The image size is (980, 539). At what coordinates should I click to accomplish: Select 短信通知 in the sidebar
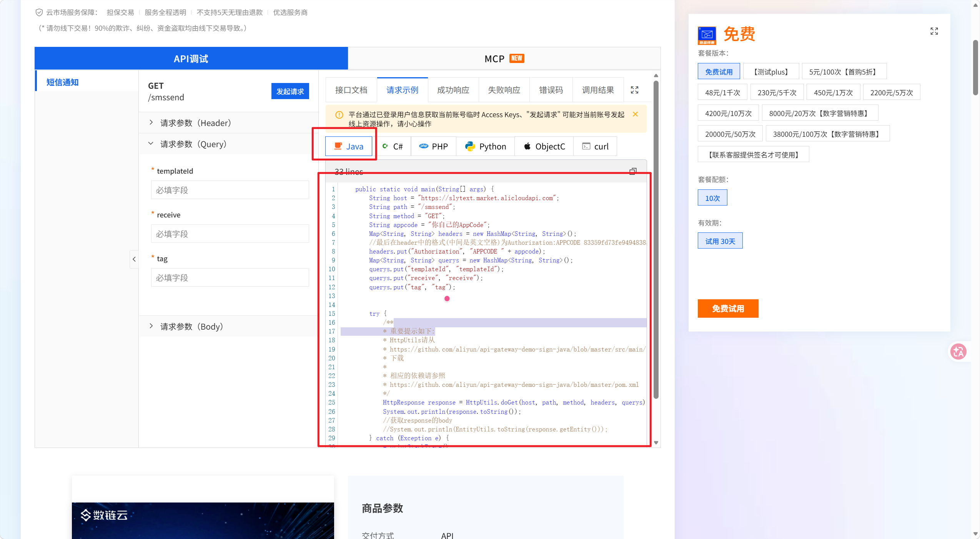coord(87,82)
